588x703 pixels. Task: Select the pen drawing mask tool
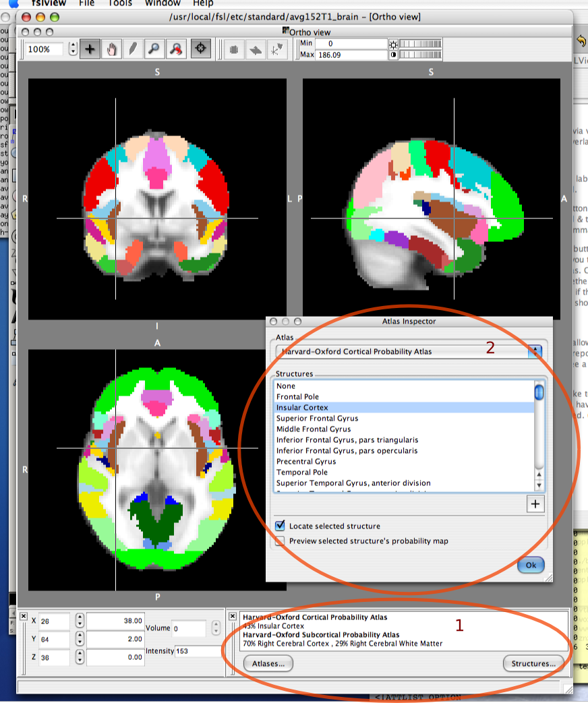click(132, 49)
